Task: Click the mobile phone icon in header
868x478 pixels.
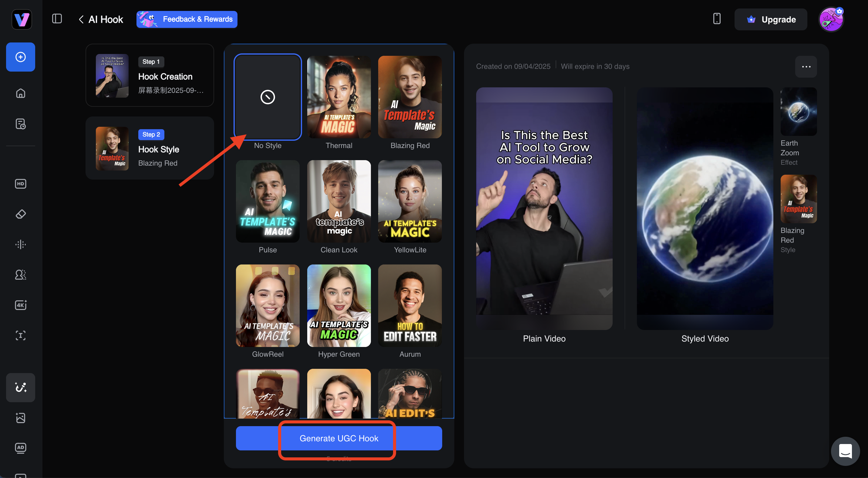Action: click(717, 19)
